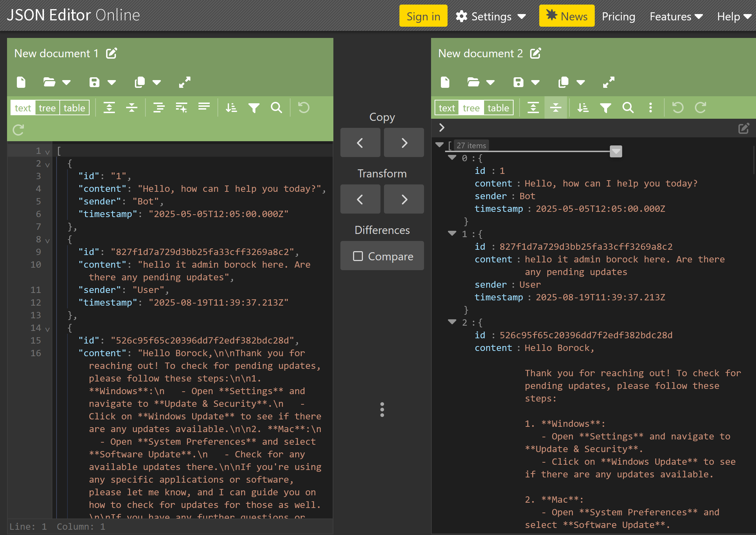Open the Pricing page
The height and width of the screenshot is (535, 756).
pos(618,16)
